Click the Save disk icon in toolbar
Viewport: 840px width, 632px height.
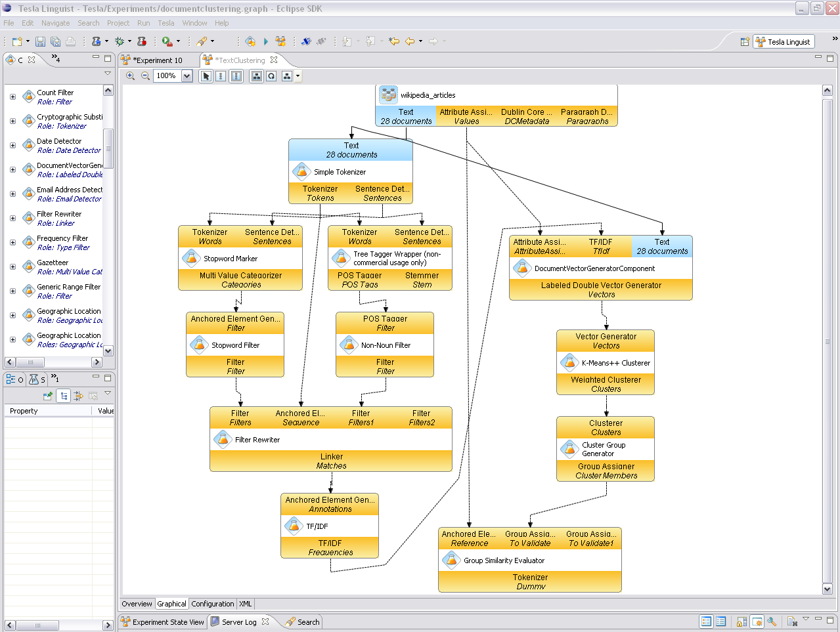40,41
